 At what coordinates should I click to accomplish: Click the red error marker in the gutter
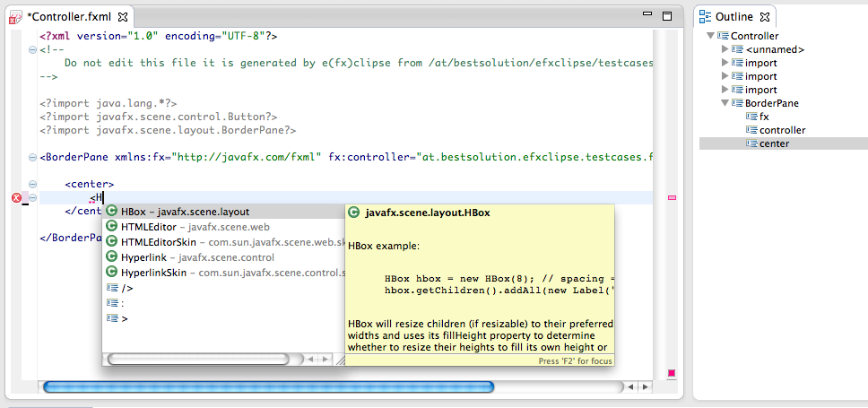(x=15, y=198)
